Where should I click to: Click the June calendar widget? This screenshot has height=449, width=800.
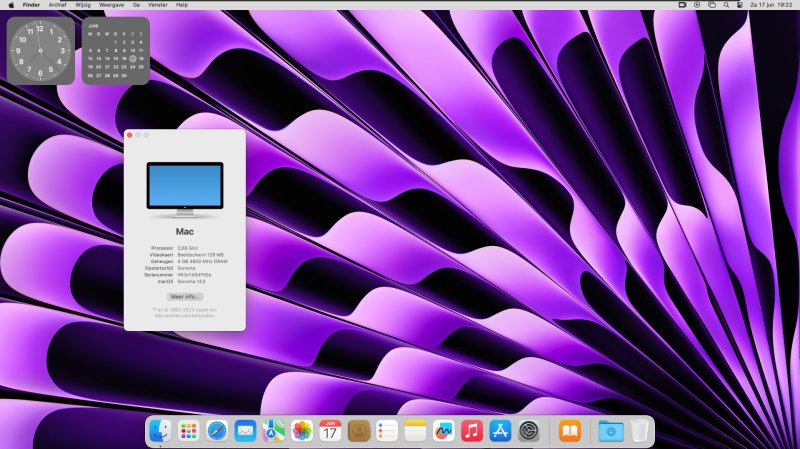coord(116,51)
